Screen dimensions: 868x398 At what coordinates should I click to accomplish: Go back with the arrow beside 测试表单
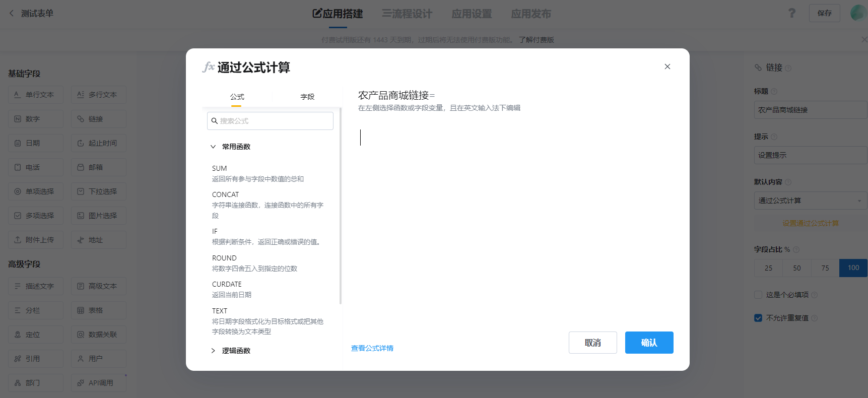point(12,13)
